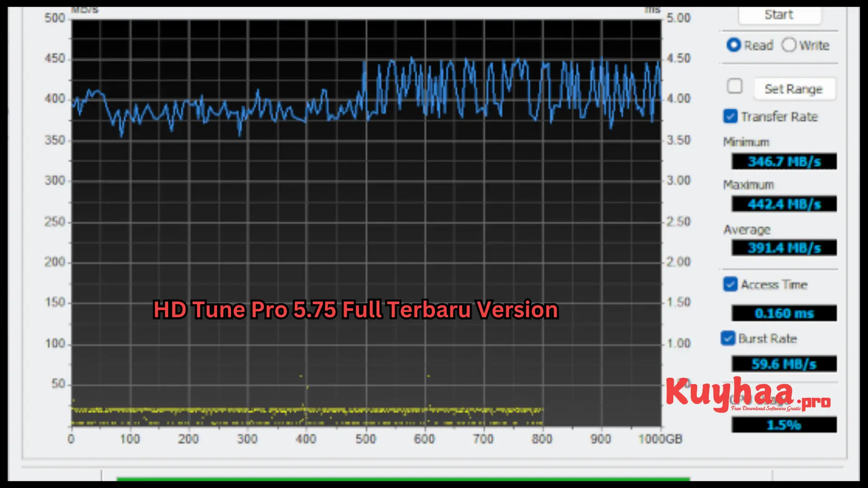Open the Set Range button
The image size is (868, 488).
[x=794, y=89]
